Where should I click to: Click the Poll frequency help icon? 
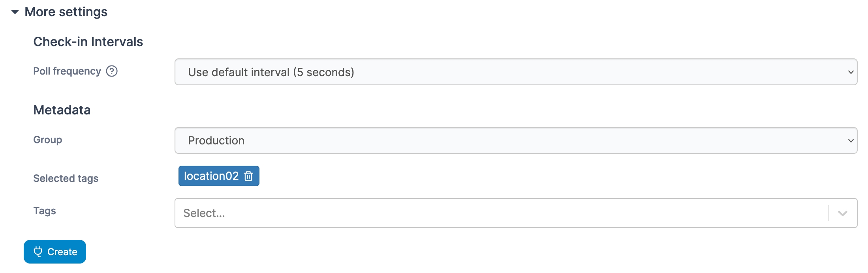(112, 71)
